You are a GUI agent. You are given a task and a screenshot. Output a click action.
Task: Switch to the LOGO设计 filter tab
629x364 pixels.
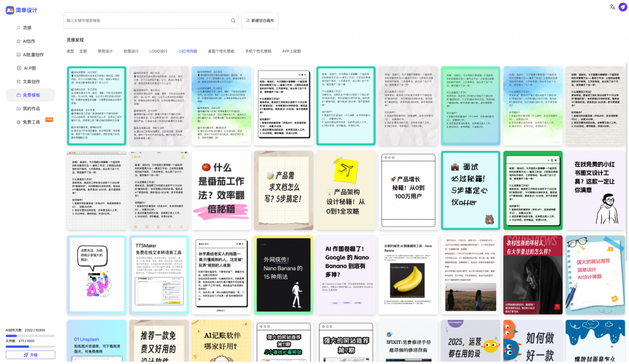pos(158,51)
